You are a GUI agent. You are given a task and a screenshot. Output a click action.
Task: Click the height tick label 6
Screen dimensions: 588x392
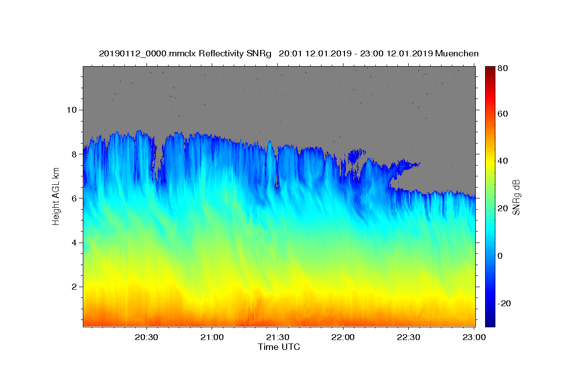click(x=74, y=198)
